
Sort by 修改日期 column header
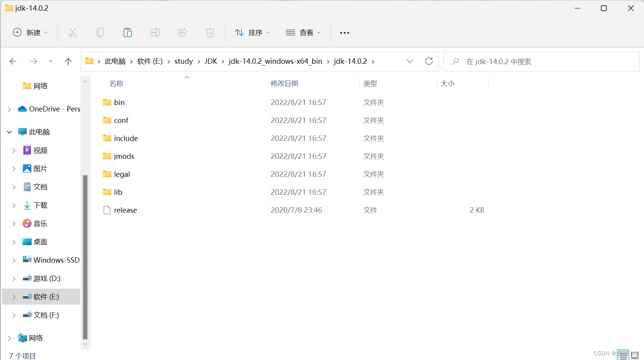pyautogui.click(x=284, y=84)
